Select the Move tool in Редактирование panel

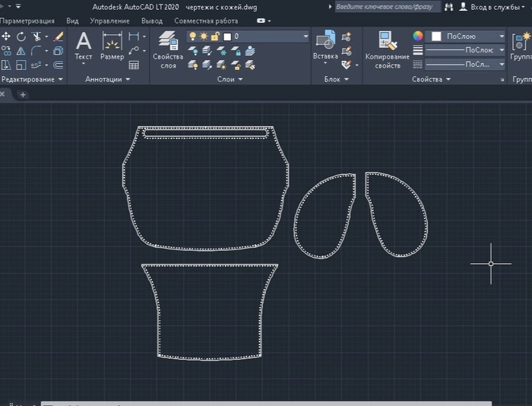6,36
